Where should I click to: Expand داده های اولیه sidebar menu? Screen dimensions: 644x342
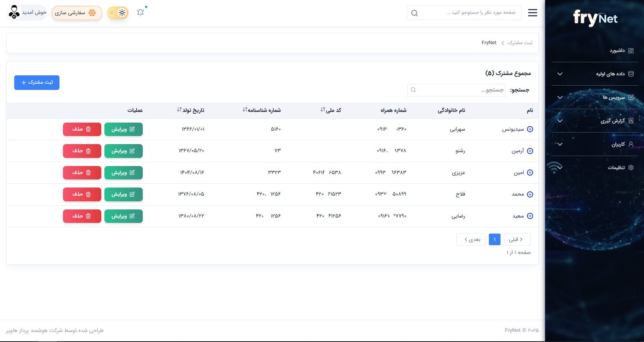(595, 74)
